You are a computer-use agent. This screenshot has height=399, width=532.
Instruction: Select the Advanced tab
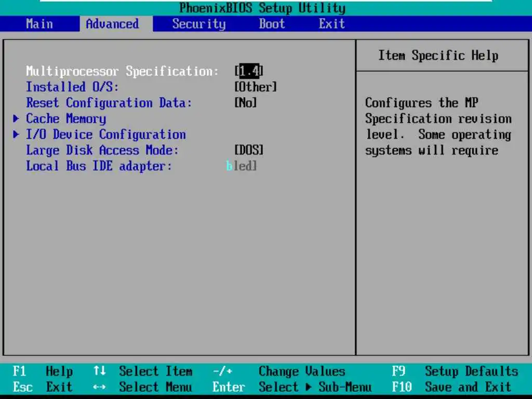[x=112, y=24]
